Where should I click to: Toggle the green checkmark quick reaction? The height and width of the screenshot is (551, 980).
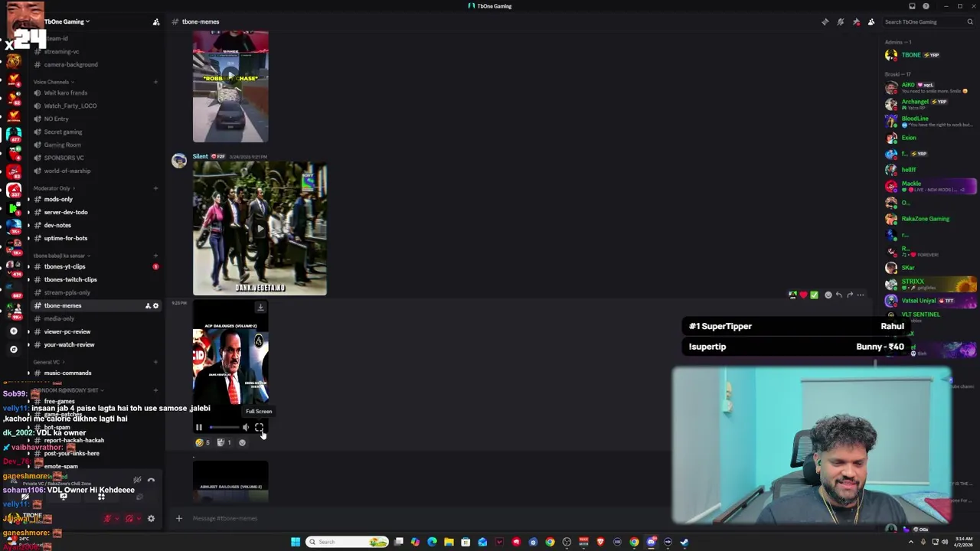pyautogui.click(x=814, y=295)
